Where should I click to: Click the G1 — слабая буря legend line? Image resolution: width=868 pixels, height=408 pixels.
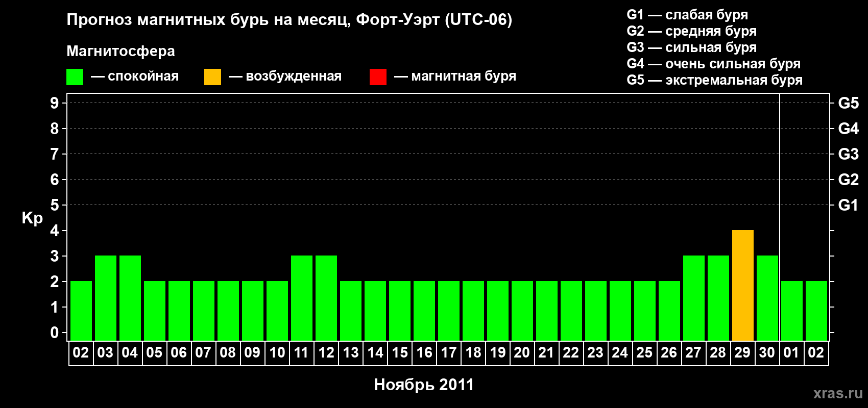[x=687, y=15]
